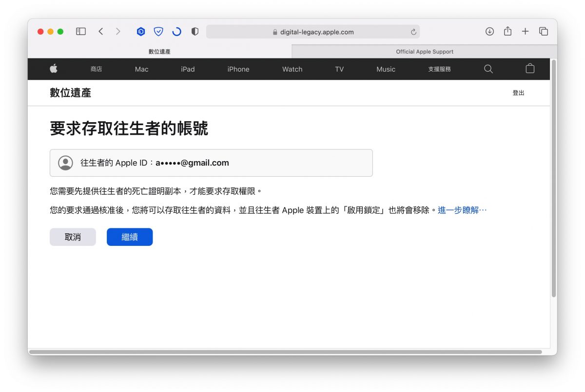Viewport: 585px width, 392px height.
Task: Click the search magnifier icon
Action: point(488,69)
